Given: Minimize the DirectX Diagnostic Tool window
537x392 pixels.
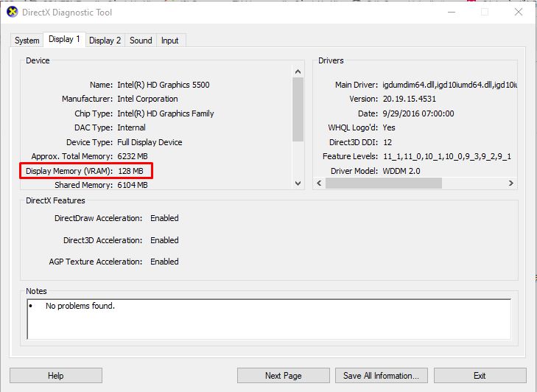Looking at the screenshot, I should point(452,12).
